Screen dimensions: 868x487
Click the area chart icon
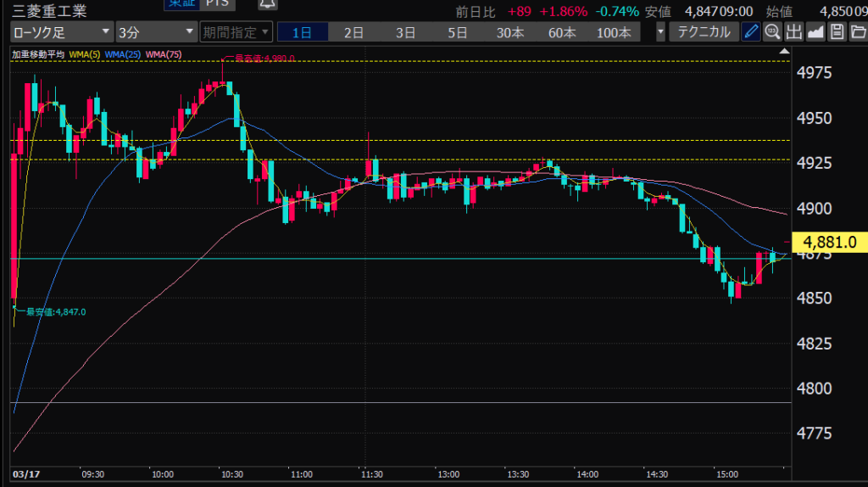pos(815,33)
